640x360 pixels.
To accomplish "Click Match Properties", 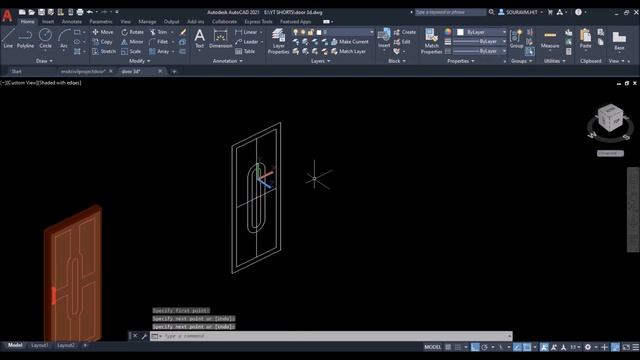I will click(x=431, y=41).
